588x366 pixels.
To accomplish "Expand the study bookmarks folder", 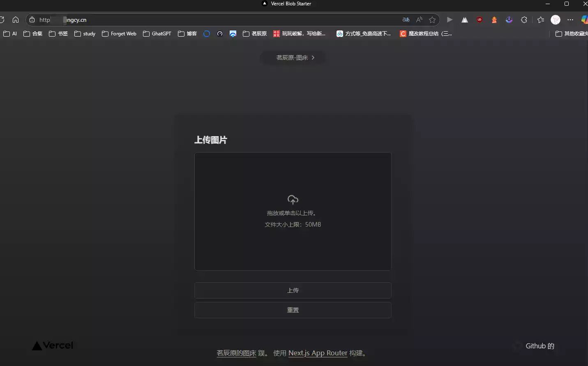I will 85,34.
